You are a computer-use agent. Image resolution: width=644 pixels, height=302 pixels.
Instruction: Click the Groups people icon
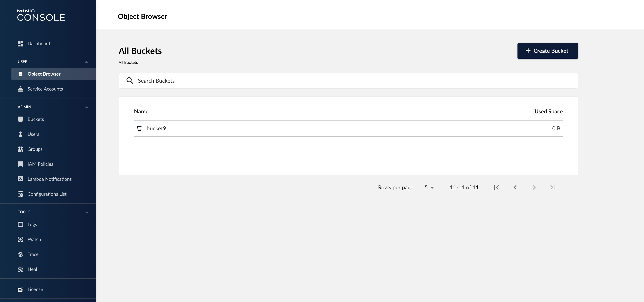point(20,149)
